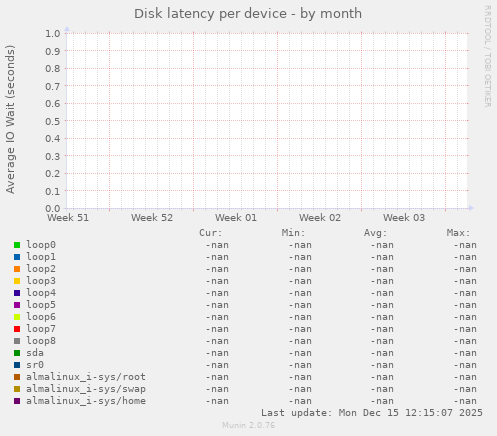Click the almalinux_i-sys/swap olive swatch
The width and height of the screenshot is (497, 436).
[x=17, y=389]
